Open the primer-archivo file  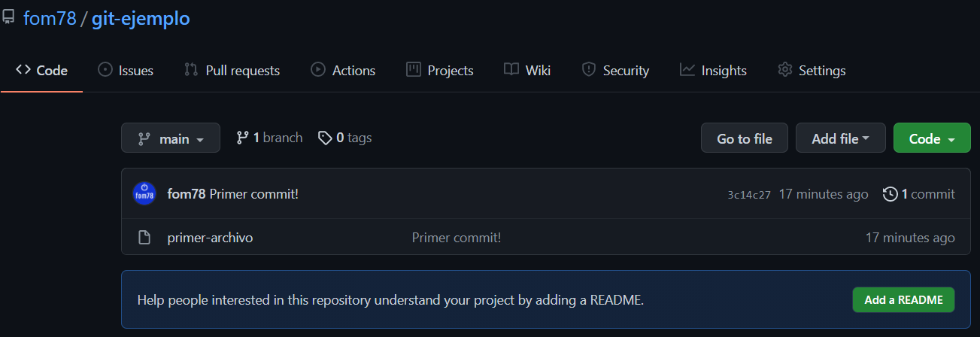tap(210, 238)
